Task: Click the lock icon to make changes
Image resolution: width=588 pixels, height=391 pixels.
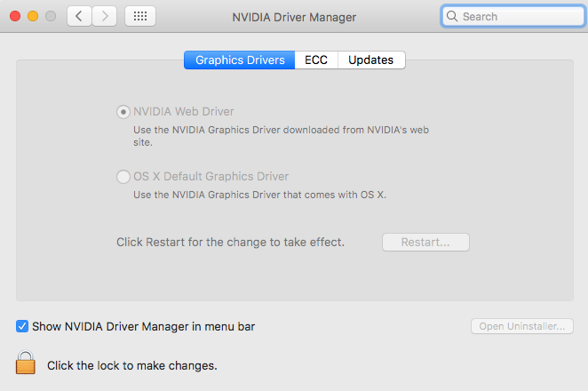Action: tap(26, 363)
